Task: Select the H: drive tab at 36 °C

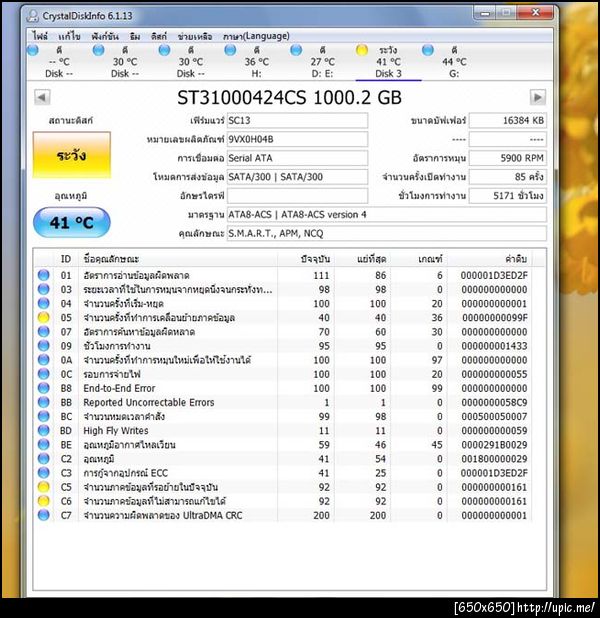Action: tap(257, 62)
